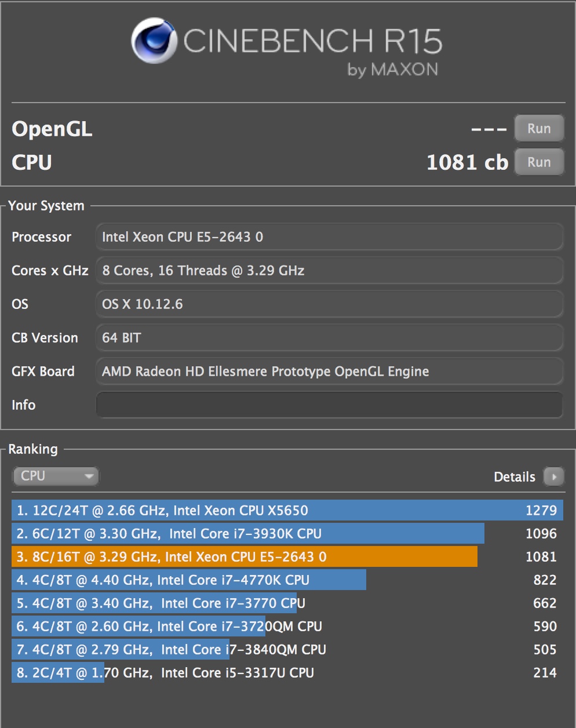The width and height of the screenshot is (576, 728).
Task: Select the Core i7-3770 ranking row
Action: pos(287,603)
